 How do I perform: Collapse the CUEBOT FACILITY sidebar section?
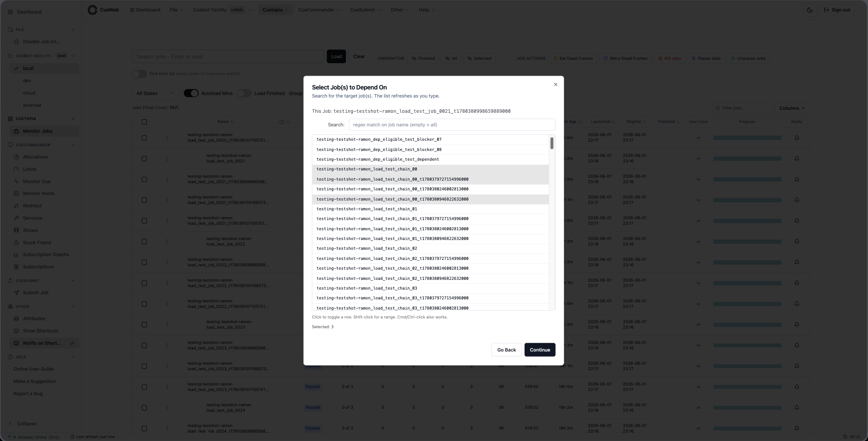click(73, 56)
